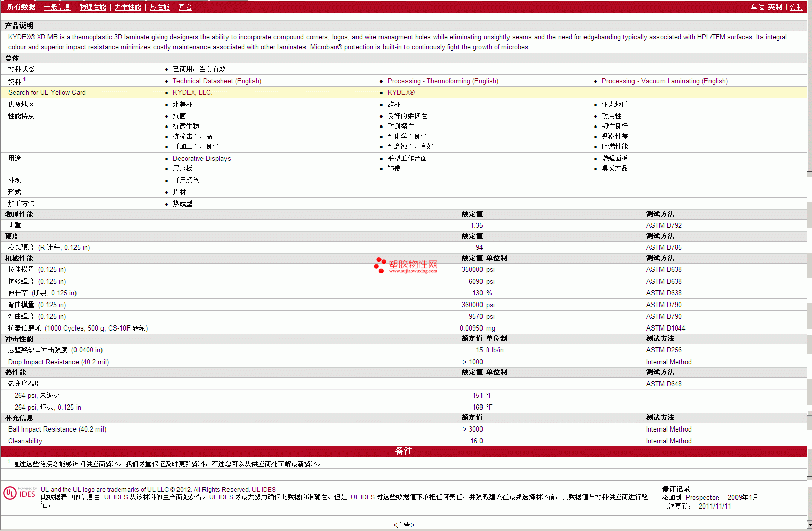812x531 pixels.
Task: Click the <广告> label at the bottom
Action: coord(403,525)
